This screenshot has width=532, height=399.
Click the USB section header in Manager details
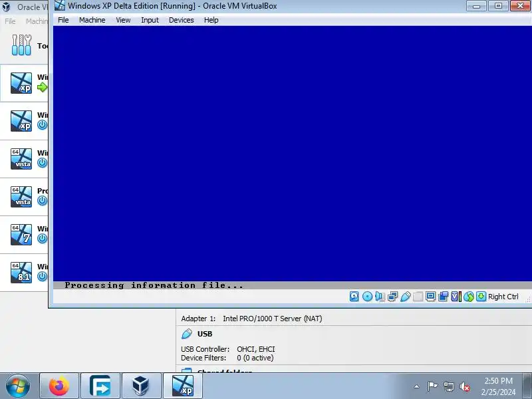pos(205,334)
